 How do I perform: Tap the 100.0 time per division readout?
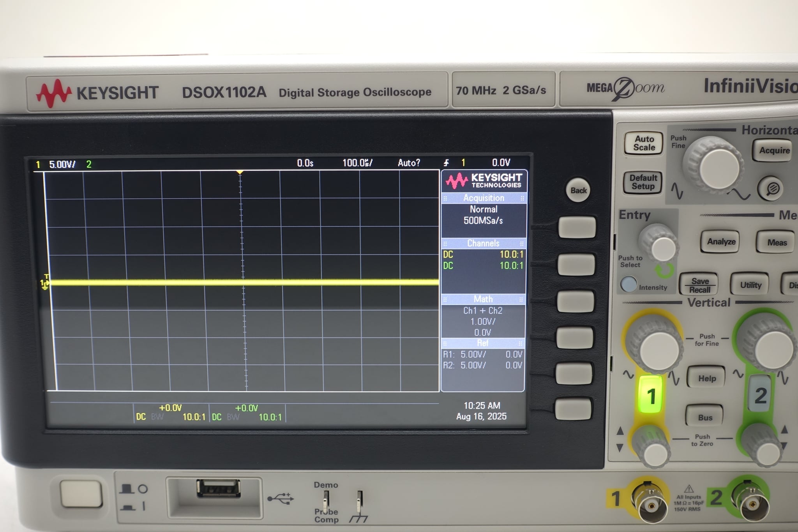point(357,163)
